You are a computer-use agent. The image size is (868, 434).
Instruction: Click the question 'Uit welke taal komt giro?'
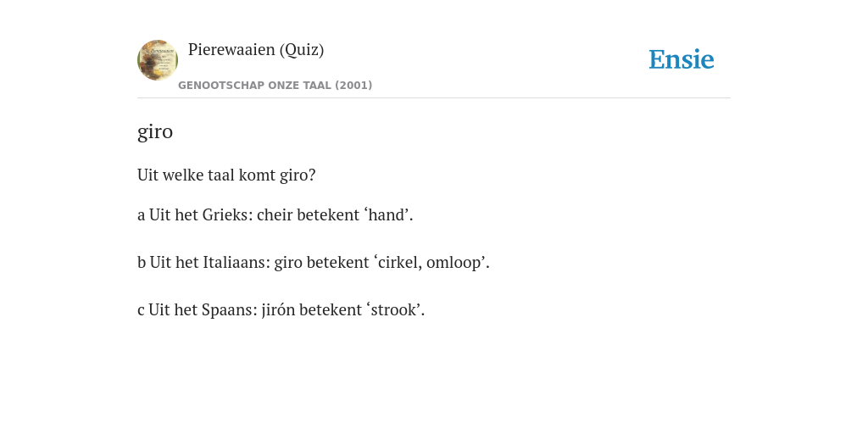tap(226, 175)
